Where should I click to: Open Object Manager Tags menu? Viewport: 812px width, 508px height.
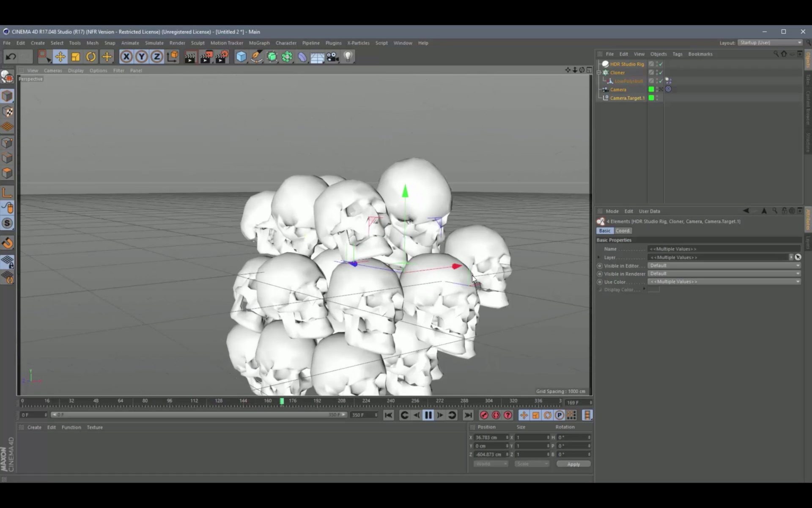[x=678, y=54]
